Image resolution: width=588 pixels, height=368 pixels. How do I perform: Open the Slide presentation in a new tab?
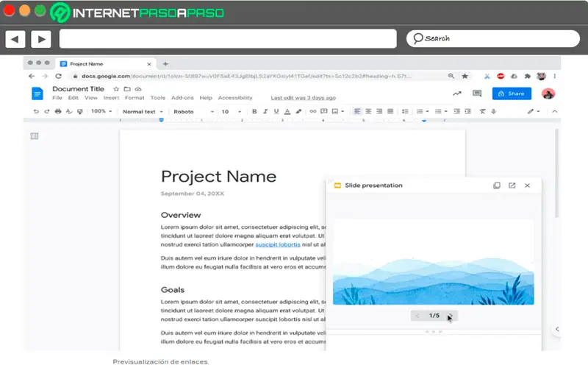pos(512,185)
